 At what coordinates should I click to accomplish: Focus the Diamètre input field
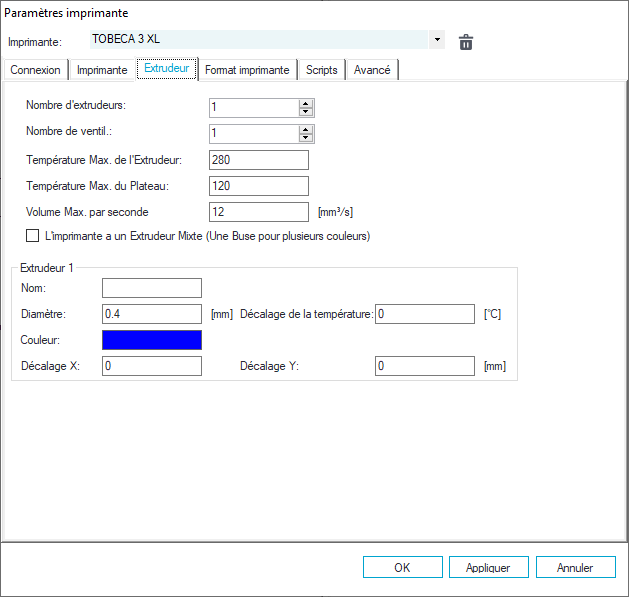click(x=151, y=314)
